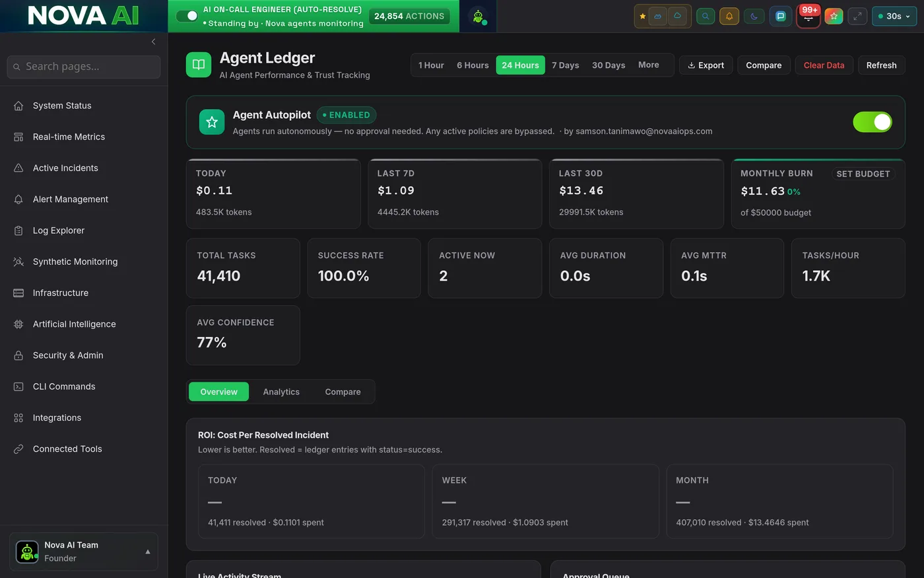Click the Artificial Intelligence chip icon

coord(18,324)
